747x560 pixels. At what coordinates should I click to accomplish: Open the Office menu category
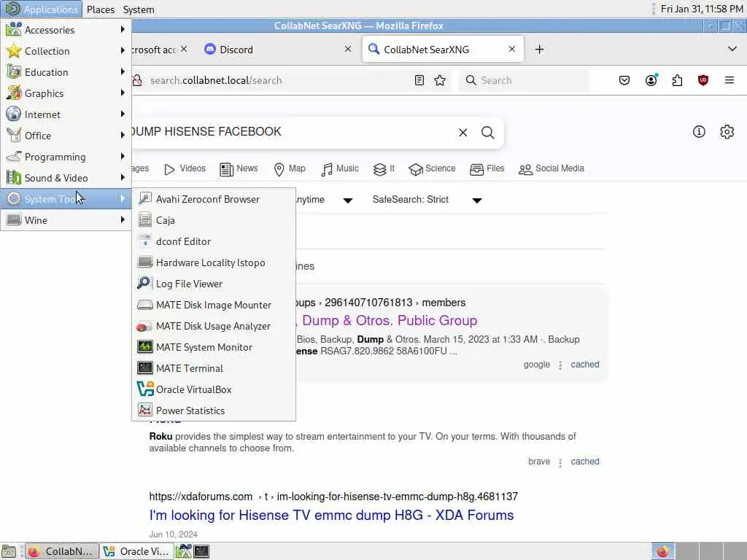coord(66,136)
